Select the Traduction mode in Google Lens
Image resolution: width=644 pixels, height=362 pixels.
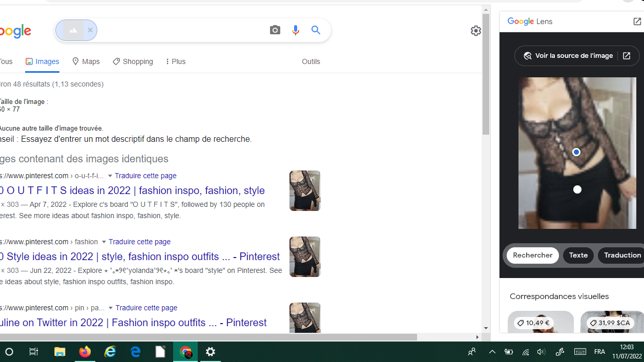point(621,255)
